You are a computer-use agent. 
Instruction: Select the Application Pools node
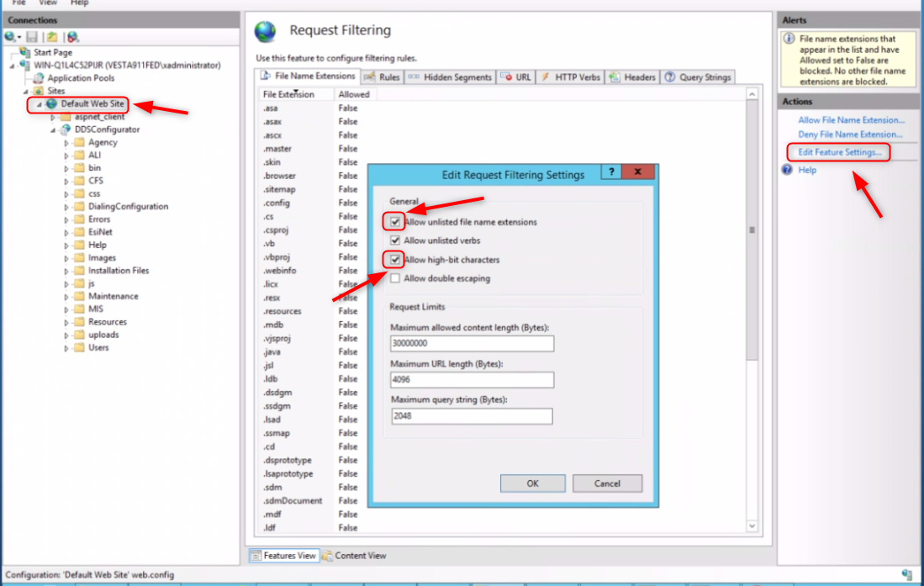pyautogui.click(x=81, y=78)
